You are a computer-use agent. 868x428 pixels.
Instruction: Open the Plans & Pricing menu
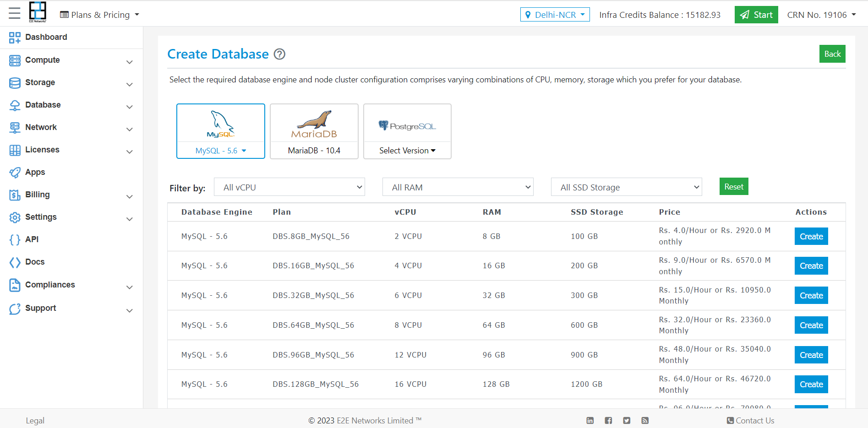click(100, 15)
